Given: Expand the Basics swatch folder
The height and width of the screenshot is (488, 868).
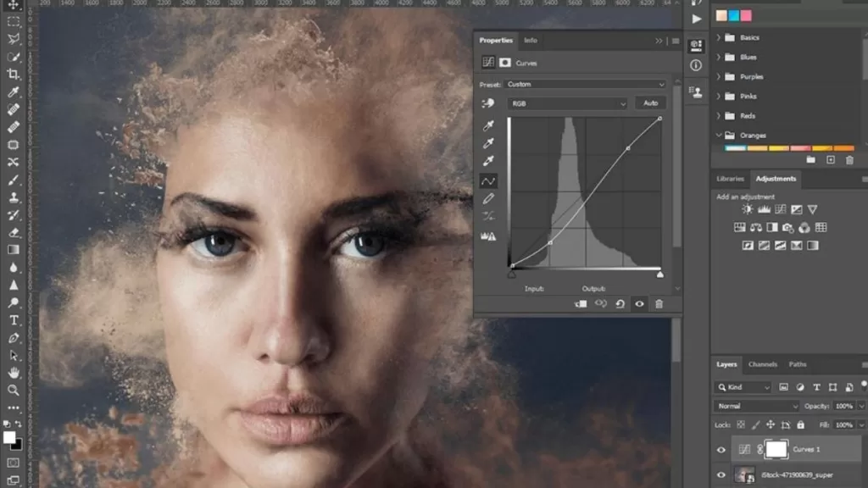Looking at the screenshot, I should pos(719,37).
